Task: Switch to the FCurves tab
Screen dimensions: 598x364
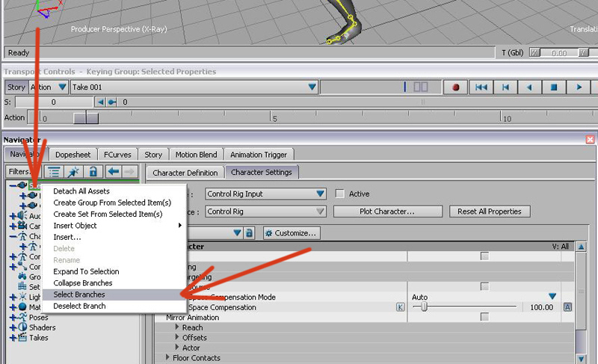Action: click(x=117, y=155)
